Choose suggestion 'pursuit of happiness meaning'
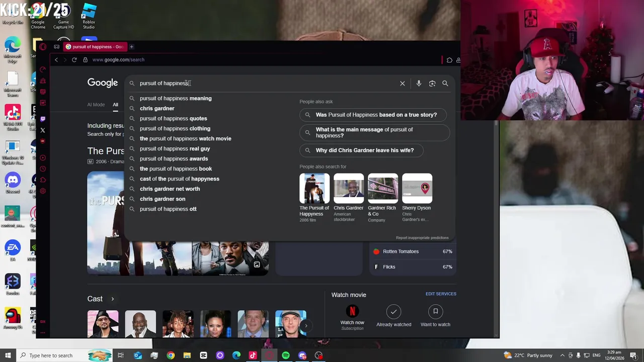644x362 pixels. [176, 99]
